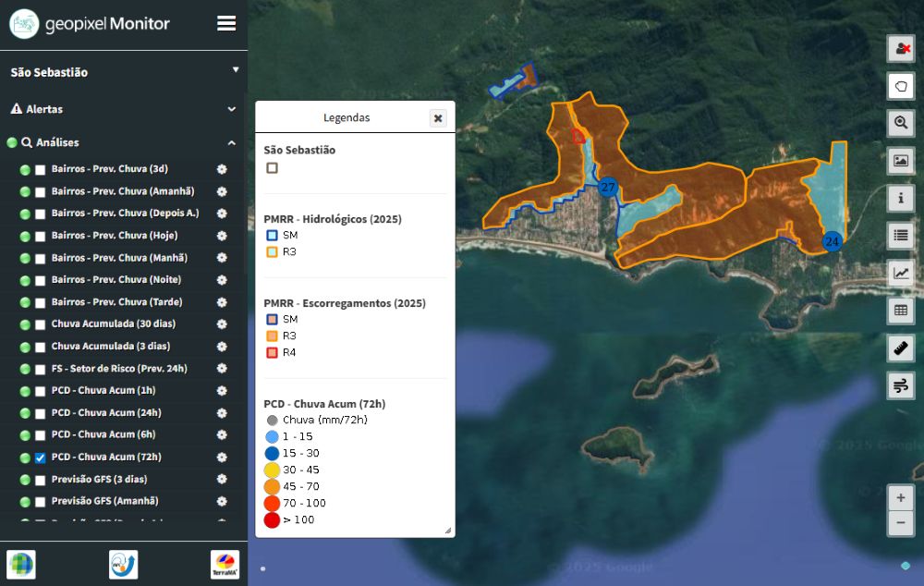
Task: Click the blue station marker labeled 27
Action: pyautogui.click(x=607, y=188)
